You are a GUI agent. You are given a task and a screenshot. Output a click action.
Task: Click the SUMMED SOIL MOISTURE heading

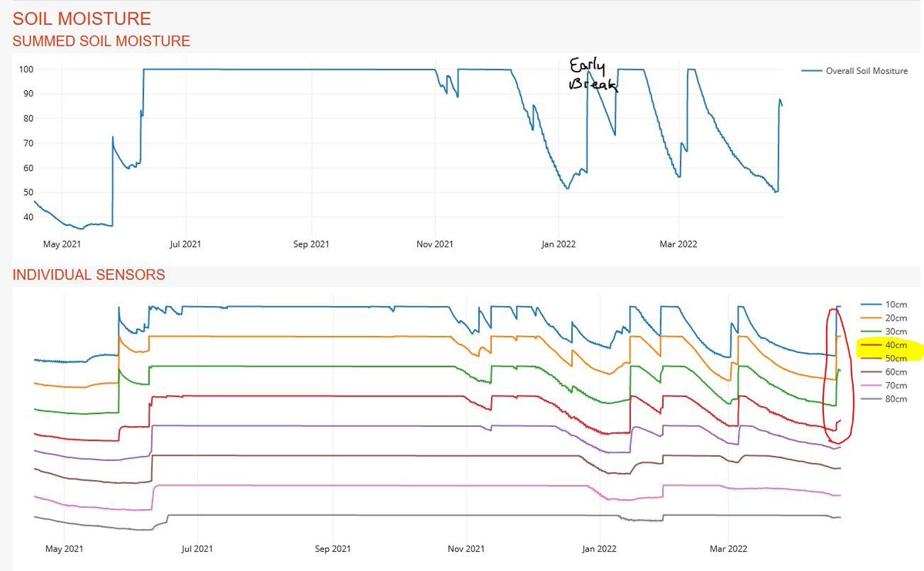click(102, 41)
